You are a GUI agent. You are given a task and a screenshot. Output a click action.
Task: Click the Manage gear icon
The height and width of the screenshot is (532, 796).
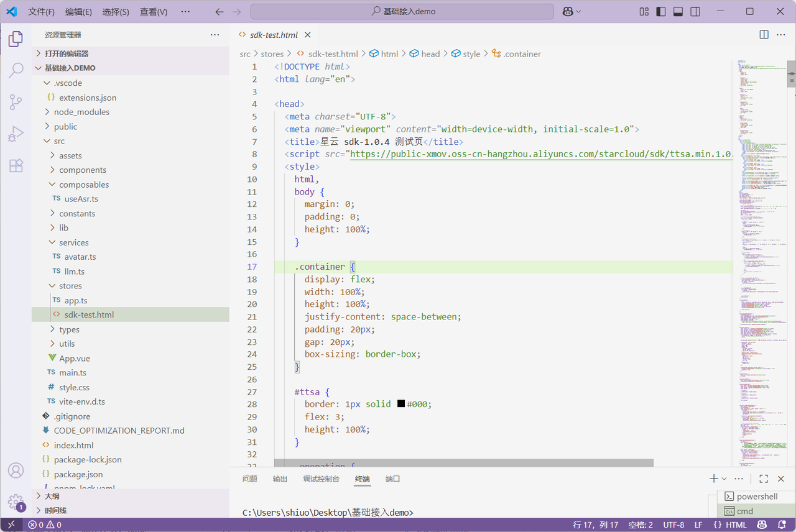16,501
